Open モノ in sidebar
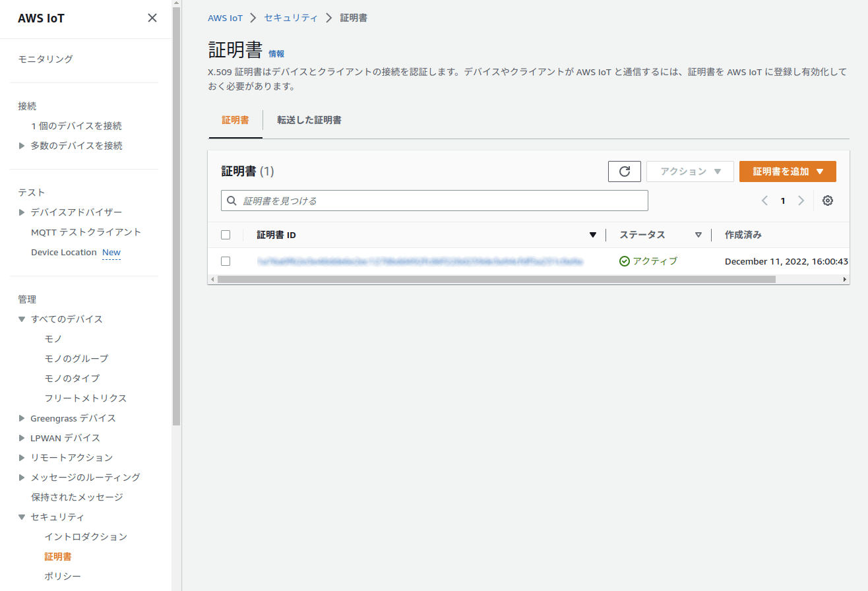Viewport: 868px width, 591px height. (x=53, y=339)
